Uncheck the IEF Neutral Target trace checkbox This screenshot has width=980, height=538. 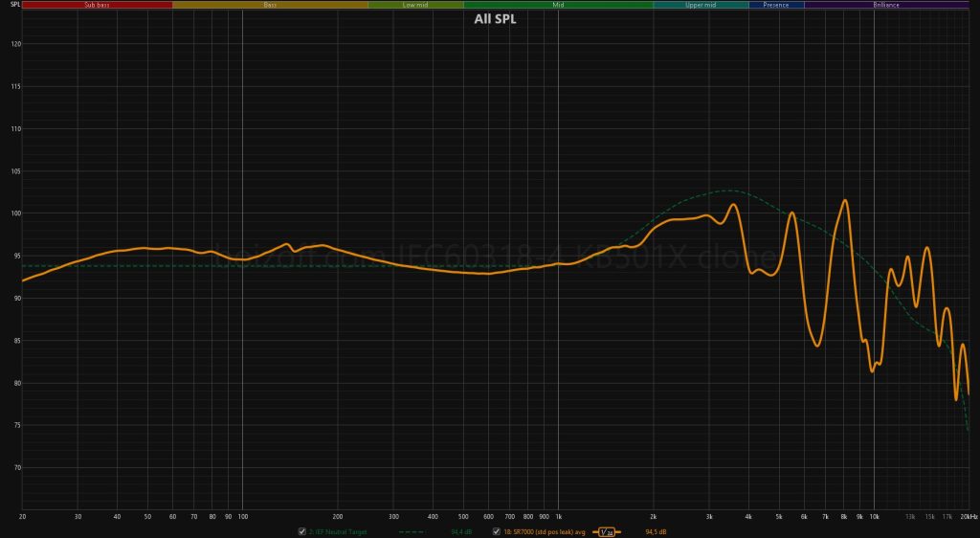coord(302,531)
